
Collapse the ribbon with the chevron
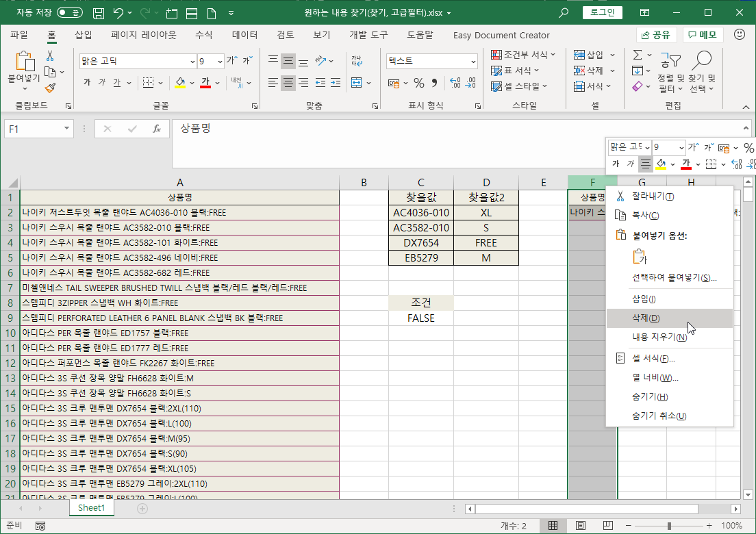tap(746, 107)
